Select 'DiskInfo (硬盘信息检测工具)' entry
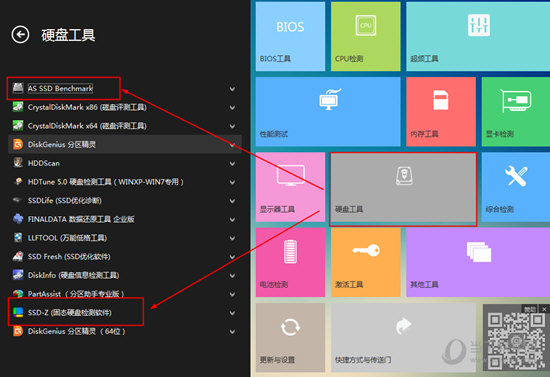The width and height of the screenshot is (550, 377). point(125,275)
